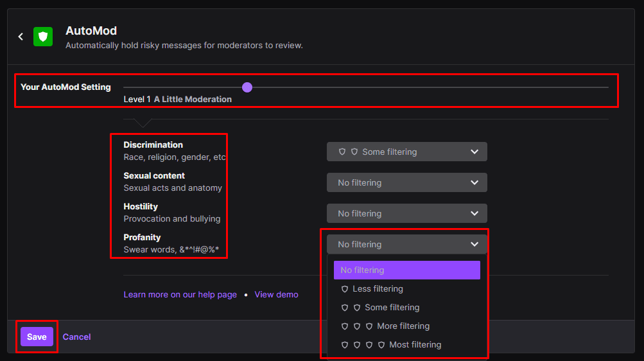Screen dimensions: 644x361
Task: Expand the Discrimination dropdown arrow
Action: tap(474, 152)
